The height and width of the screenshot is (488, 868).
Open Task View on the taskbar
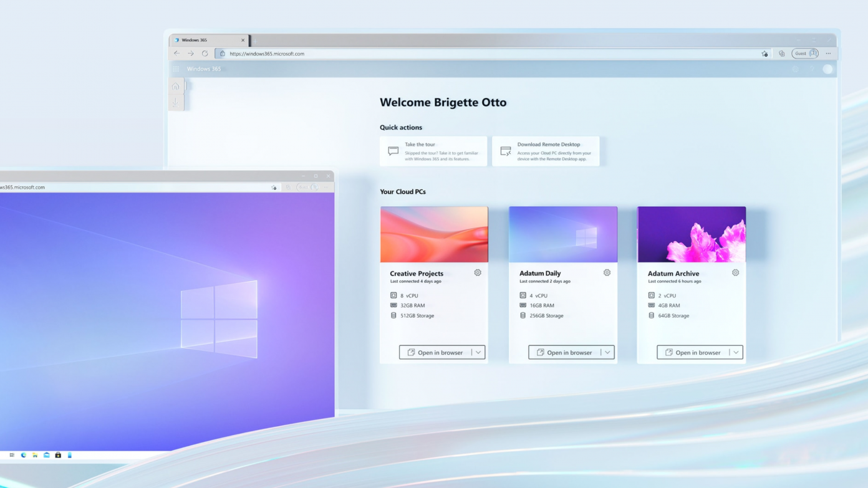(12, 455)
